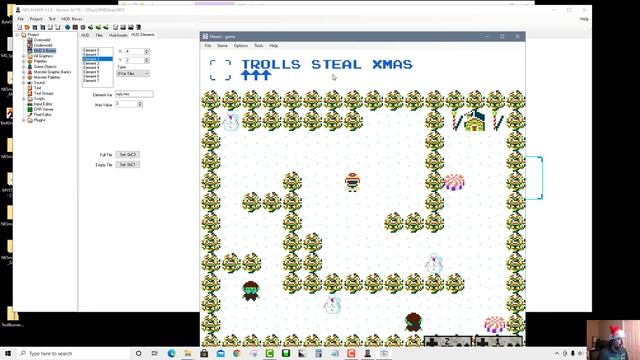Select HUD & Boxes in the project tree
The width and height of the screenshot is (640, 360).
tap(44, 51)
